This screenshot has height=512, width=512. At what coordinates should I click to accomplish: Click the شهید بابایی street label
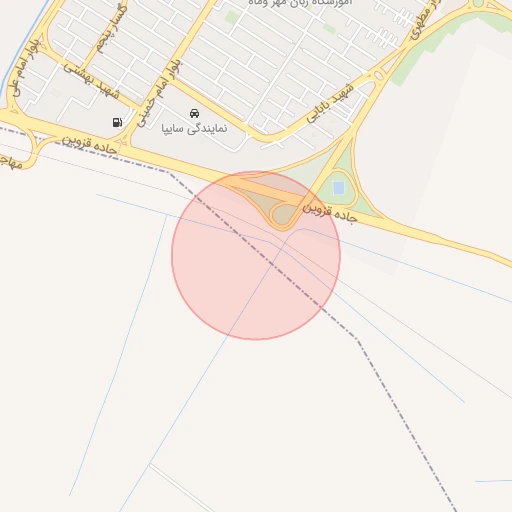point(330,103)
